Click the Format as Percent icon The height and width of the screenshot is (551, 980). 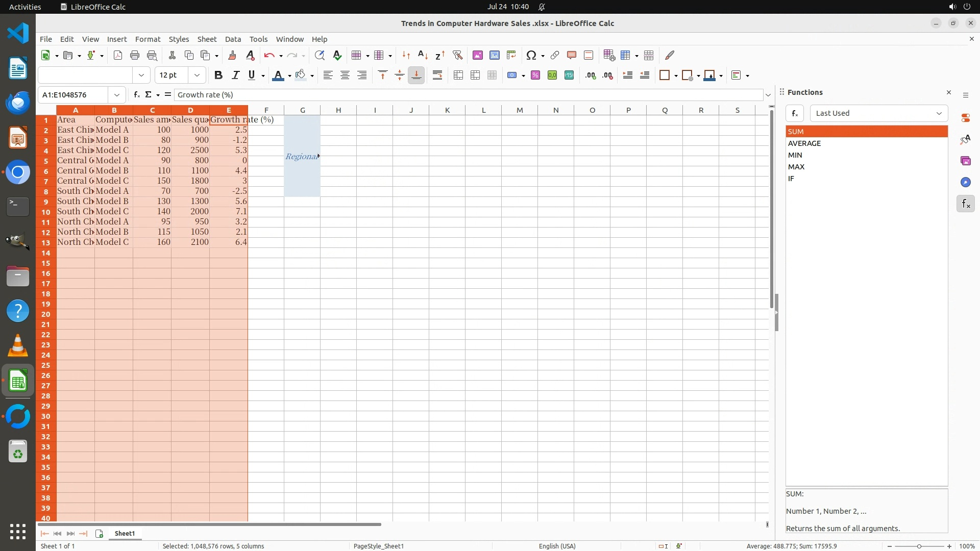click(535, 76)
